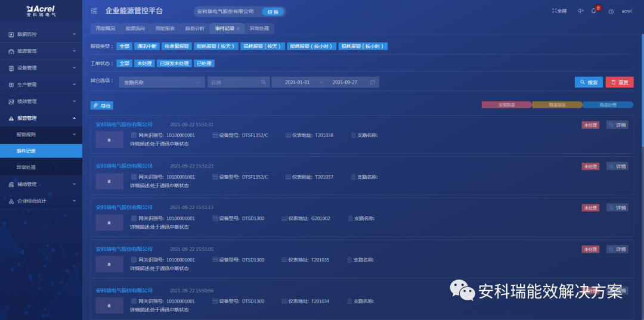Collapse the sidebar with the hamburger icon
644x320 pixels.
pos(94,11)
